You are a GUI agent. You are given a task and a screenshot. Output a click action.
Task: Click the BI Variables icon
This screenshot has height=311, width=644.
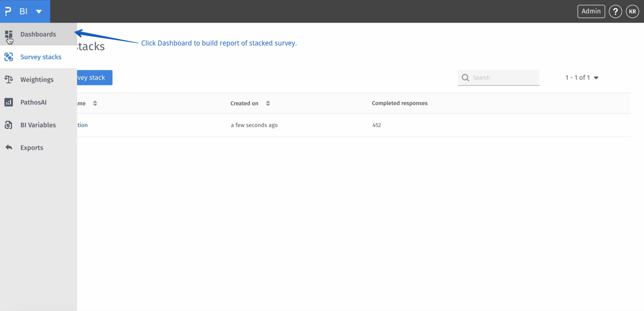pyautogui.click(x=9, y=125)
